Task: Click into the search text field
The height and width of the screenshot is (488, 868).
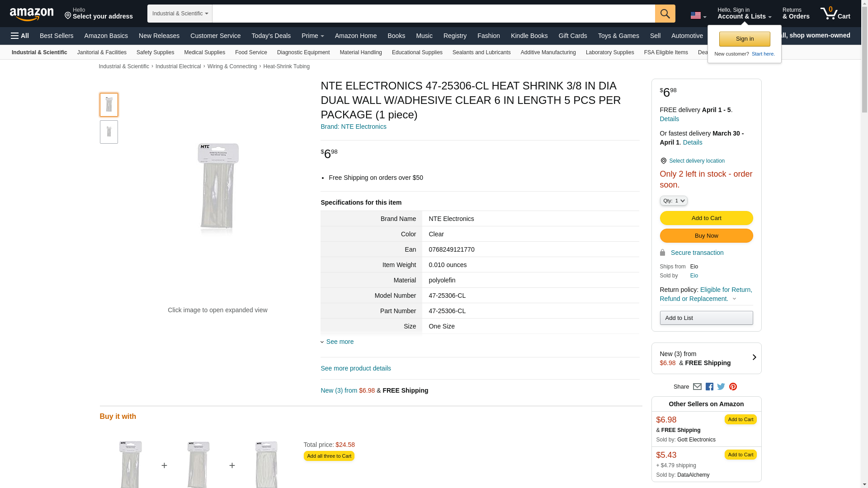Action: pyautogui.click(x=433, y=14)
